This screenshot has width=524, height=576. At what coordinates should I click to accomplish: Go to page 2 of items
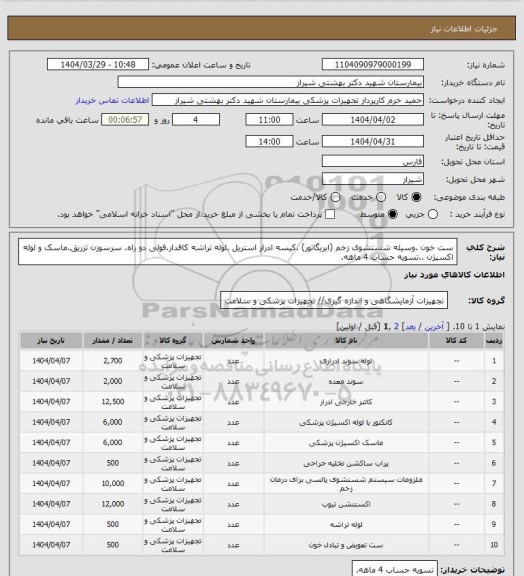(396, 327)
